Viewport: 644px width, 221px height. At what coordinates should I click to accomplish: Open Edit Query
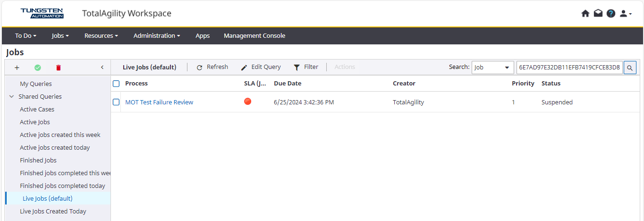(x=261, y=67)
